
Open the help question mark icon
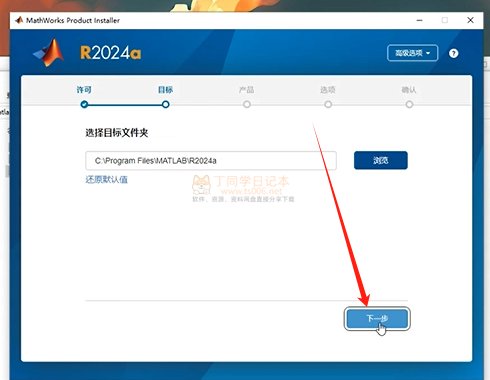pos(453,53)
